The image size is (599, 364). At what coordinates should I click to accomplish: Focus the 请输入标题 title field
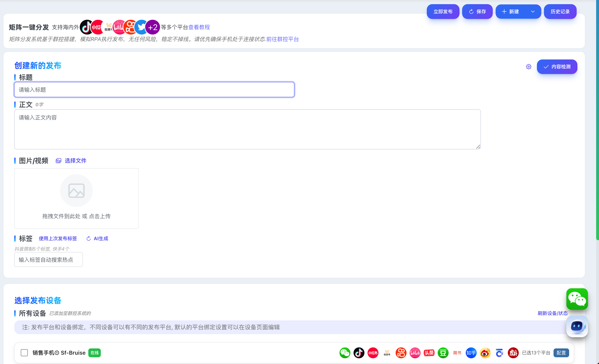(x=154, y=90)
